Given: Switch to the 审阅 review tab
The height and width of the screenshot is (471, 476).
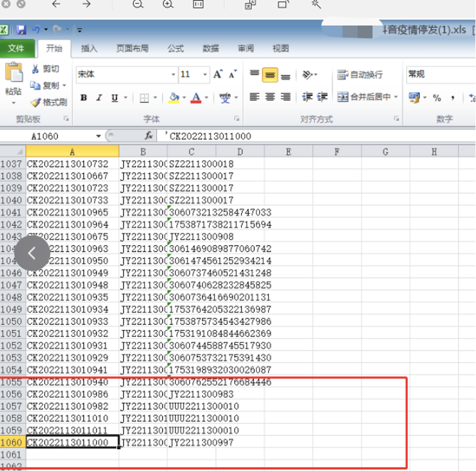Looking at the screenshot, I should (245, 48).
